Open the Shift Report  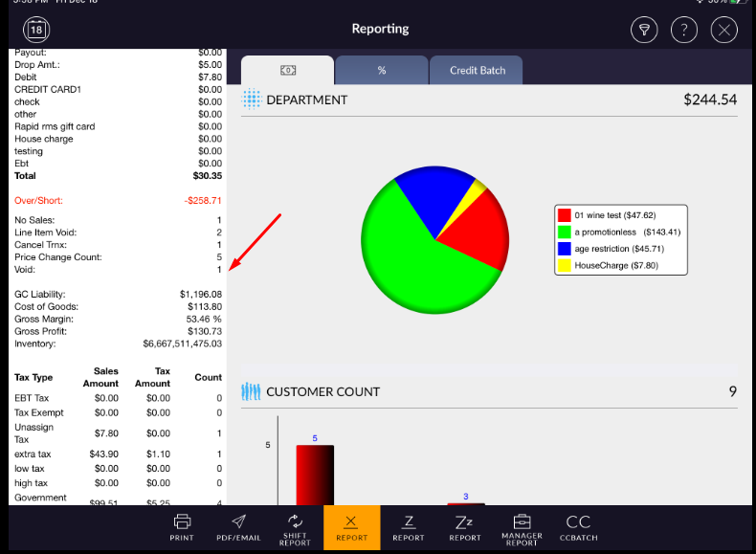pyautogui.click(x=295, y=528)
